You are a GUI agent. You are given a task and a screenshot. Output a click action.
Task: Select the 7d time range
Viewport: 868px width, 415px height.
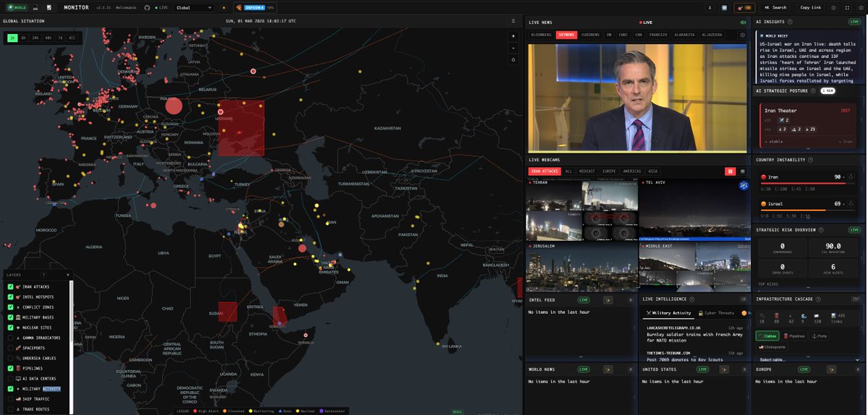click(x=60, y=37)
